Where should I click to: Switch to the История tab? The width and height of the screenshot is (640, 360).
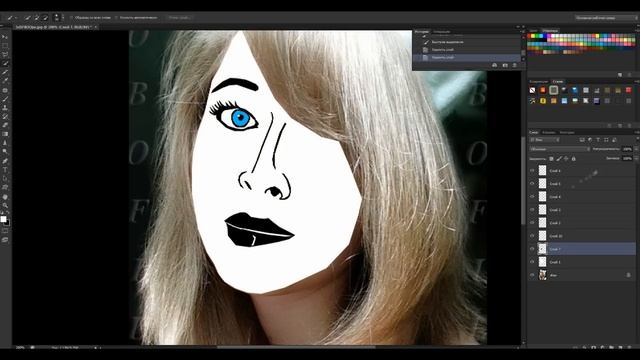pyautogui.click(x=422, y=31)
